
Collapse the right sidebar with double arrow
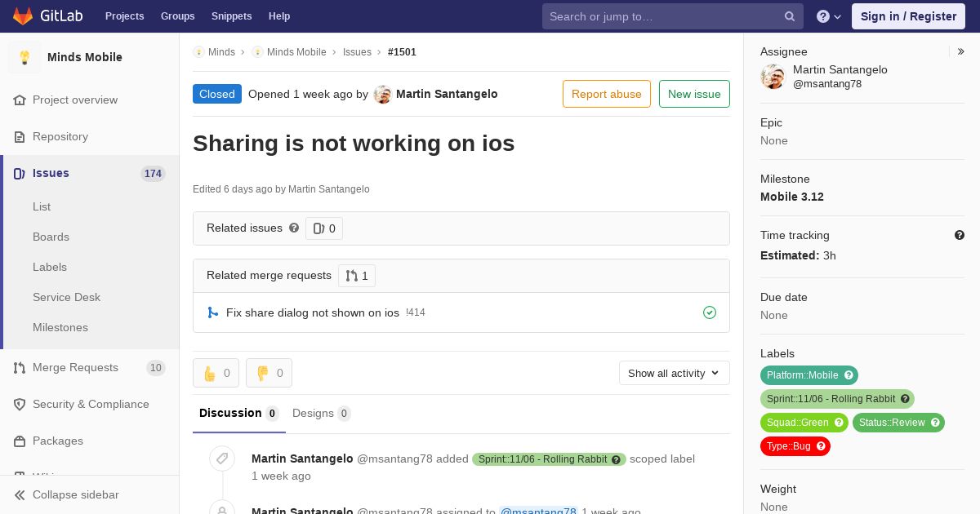961,51
